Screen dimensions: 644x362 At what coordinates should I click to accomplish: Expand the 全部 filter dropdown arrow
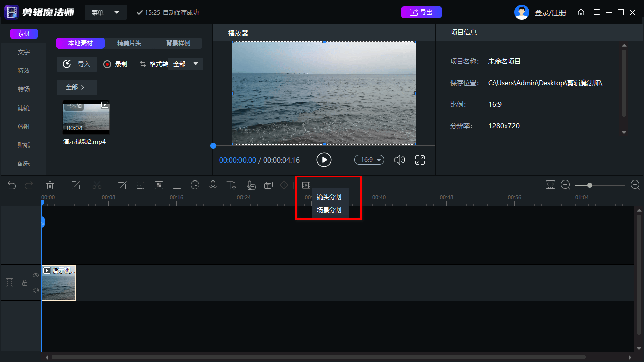tap(196, 64)
